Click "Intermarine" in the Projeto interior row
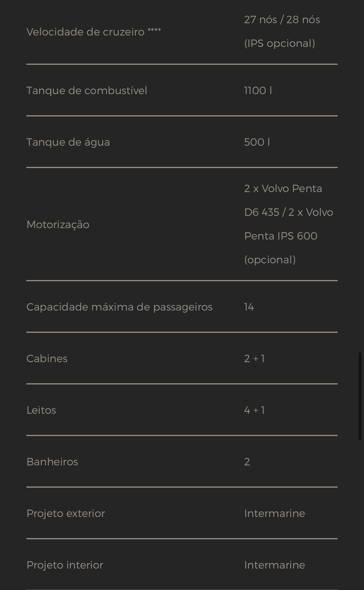The image size is (364, 590). [274, 565]
